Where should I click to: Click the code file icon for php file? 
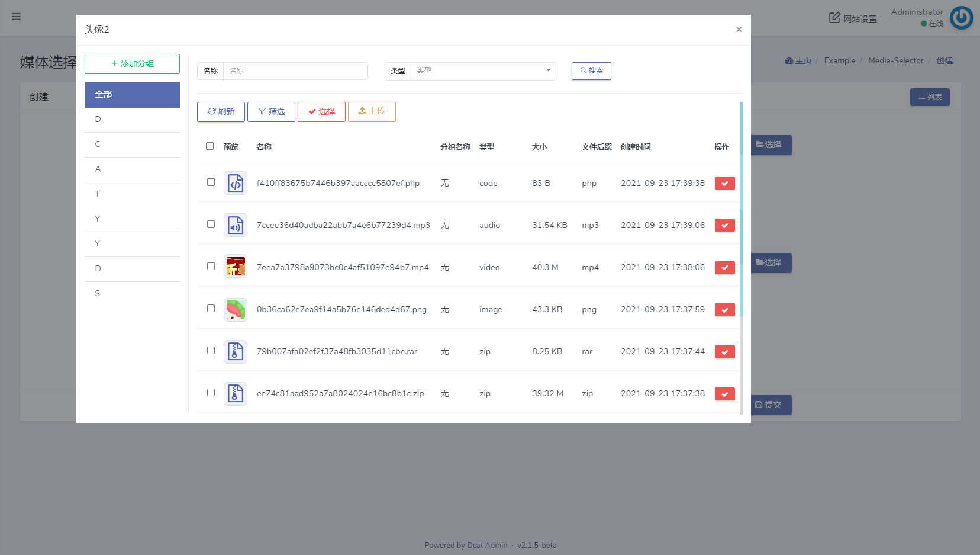pos(236,184)
